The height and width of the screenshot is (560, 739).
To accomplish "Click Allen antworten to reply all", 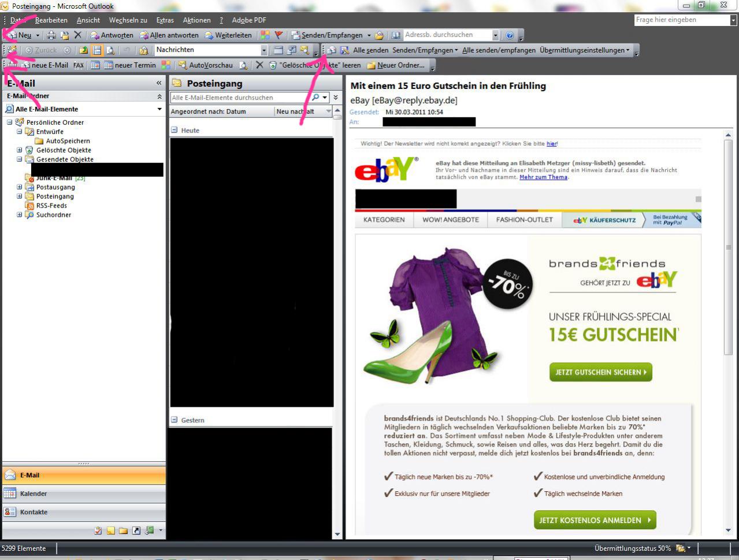I will coord(169,35).
